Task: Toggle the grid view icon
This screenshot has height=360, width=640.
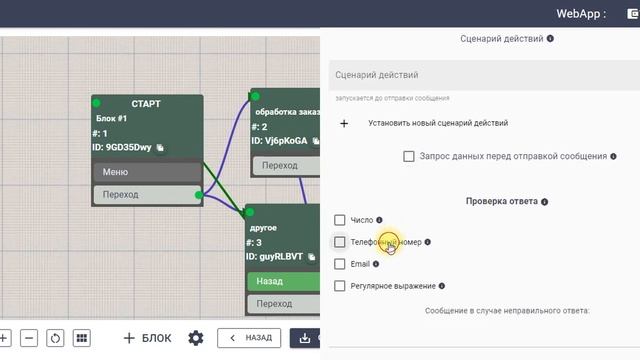Action: (82, 338)
